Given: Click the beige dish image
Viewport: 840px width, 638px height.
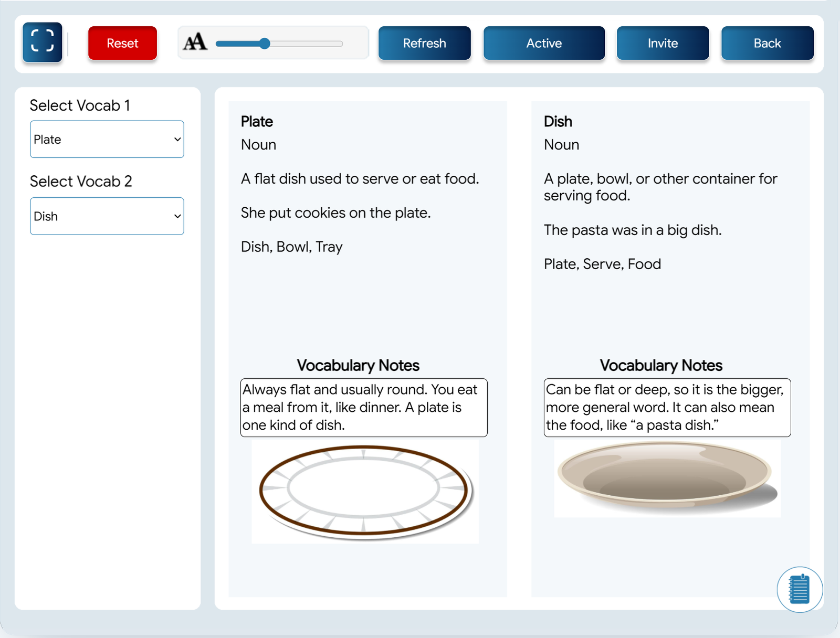Looking at the screenshot, I should 667,479.
